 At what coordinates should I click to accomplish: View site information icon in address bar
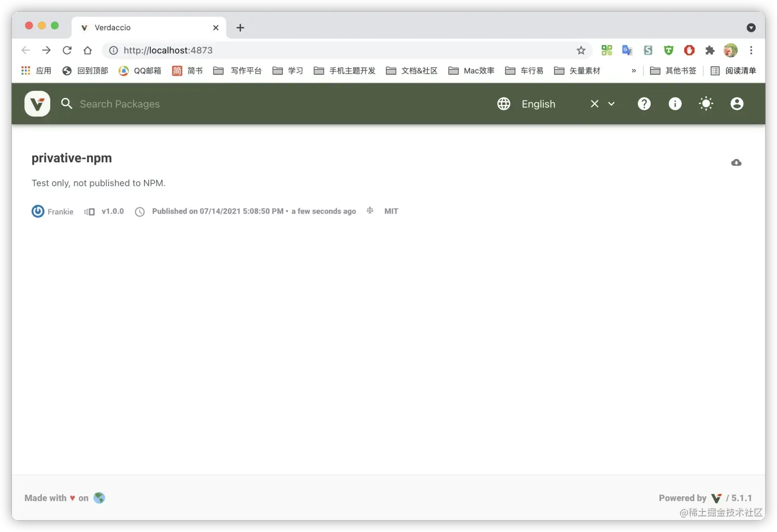click(x=113, y=50)
